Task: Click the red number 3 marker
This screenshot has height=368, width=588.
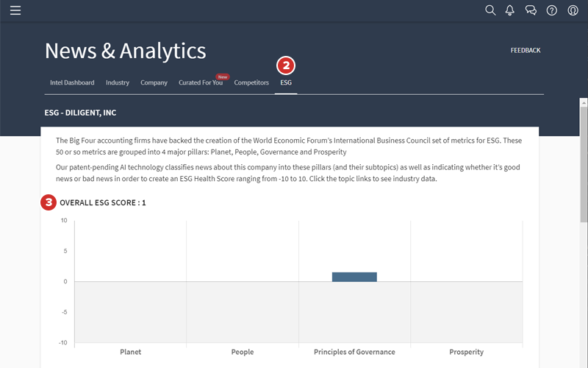Action: pos(49,202)
